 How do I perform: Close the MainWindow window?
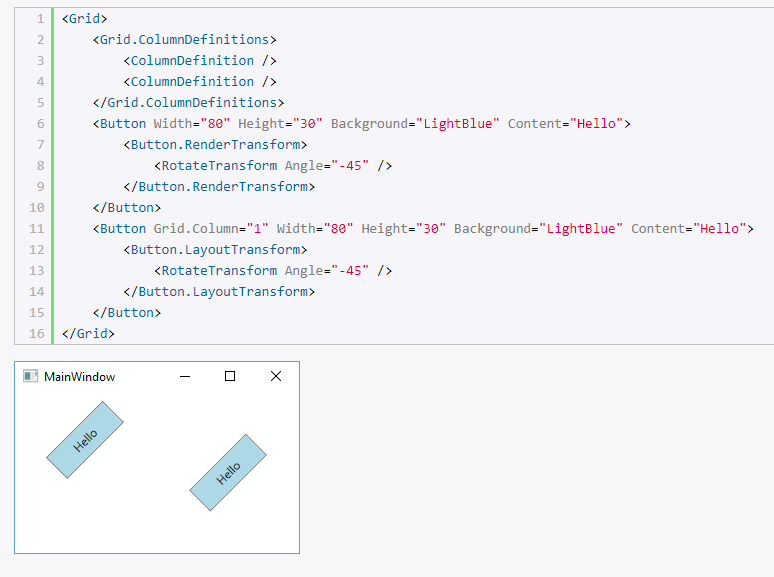click(276, 376)
